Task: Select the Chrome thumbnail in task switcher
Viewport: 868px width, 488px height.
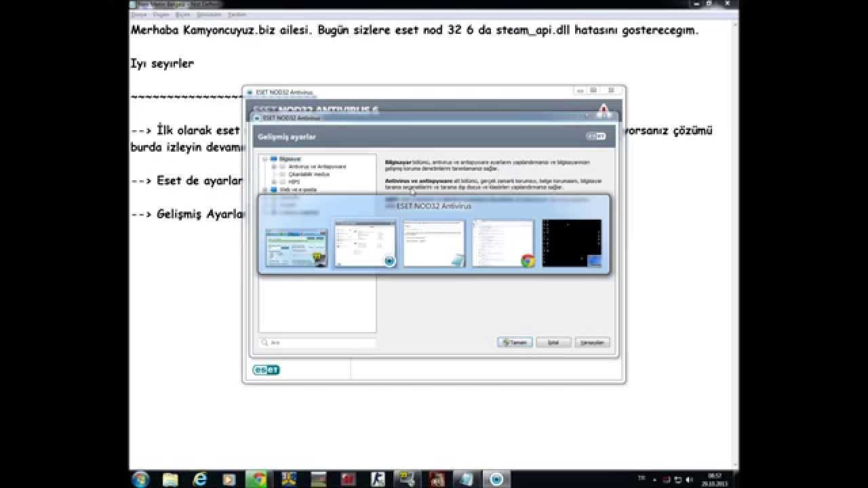Action: coord(504,243)
